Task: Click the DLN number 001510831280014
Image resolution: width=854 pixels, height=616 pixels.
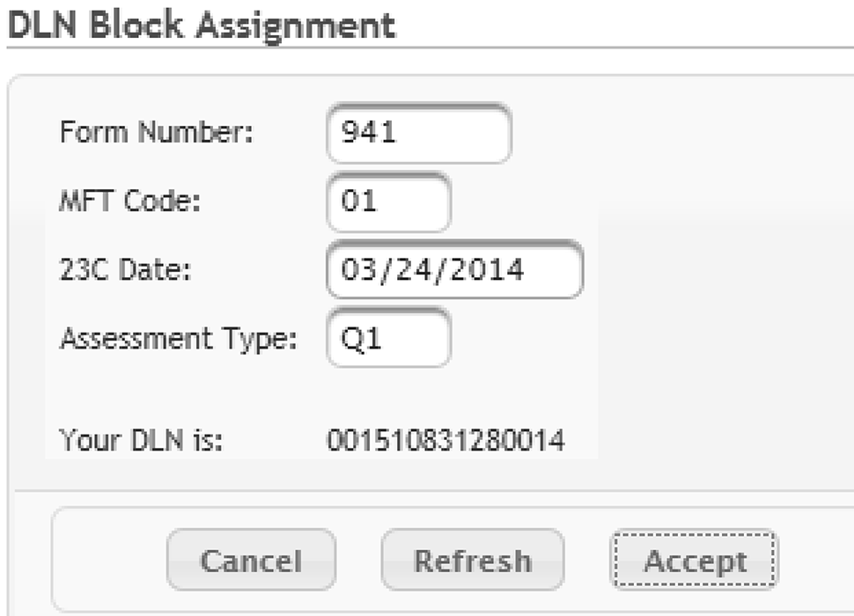Action: tap(445, 439)
